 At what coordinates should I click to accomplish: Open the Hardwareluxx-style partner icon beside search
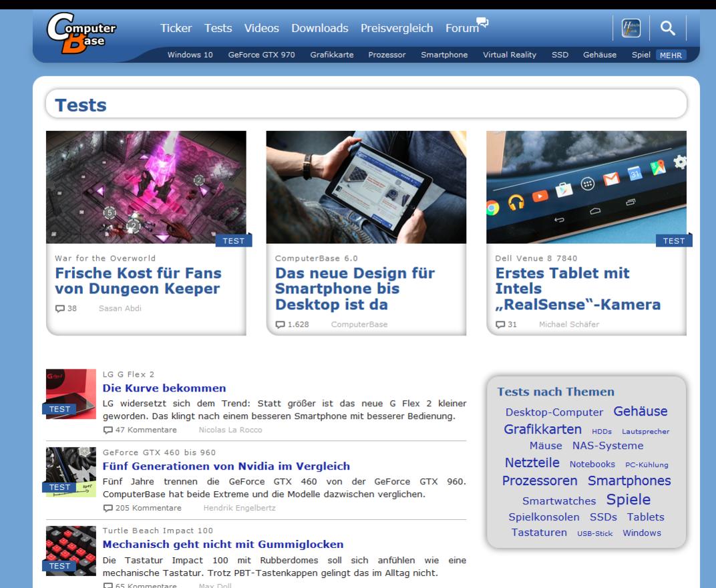(x=631, y=28)
